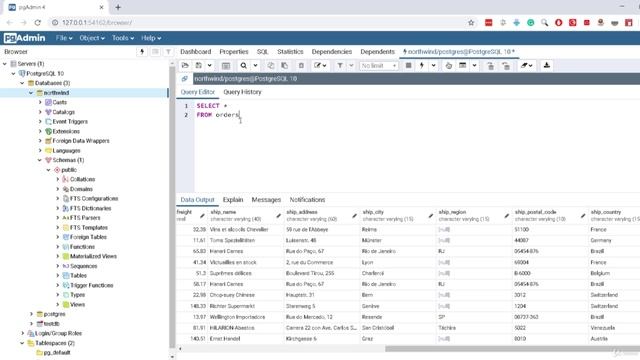Screen dimensions: 640x360
Task: Click the Explain Analyze table icon
Action: [x=462, y=65]
